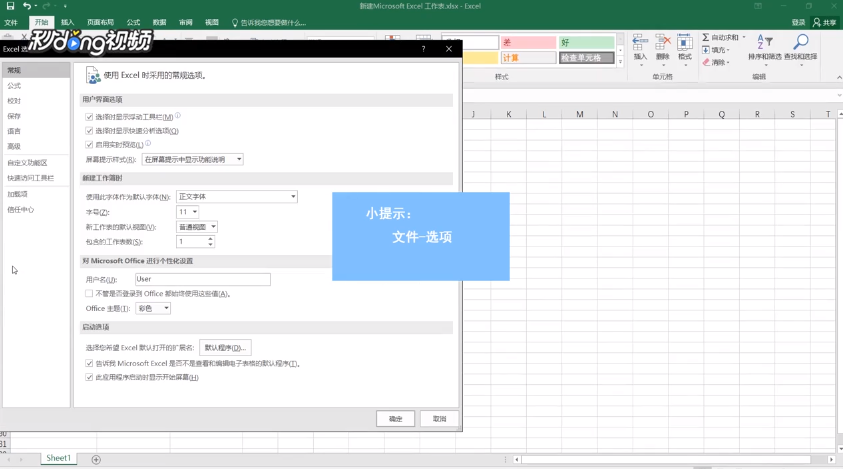
Task: Select Quick Access Toolbar in options sidebar
Action: [x=36, y=177]
